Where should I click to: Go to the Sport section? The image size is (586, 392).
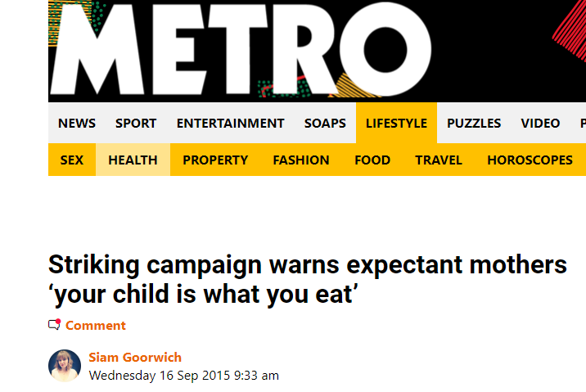(x=136, y=124)
